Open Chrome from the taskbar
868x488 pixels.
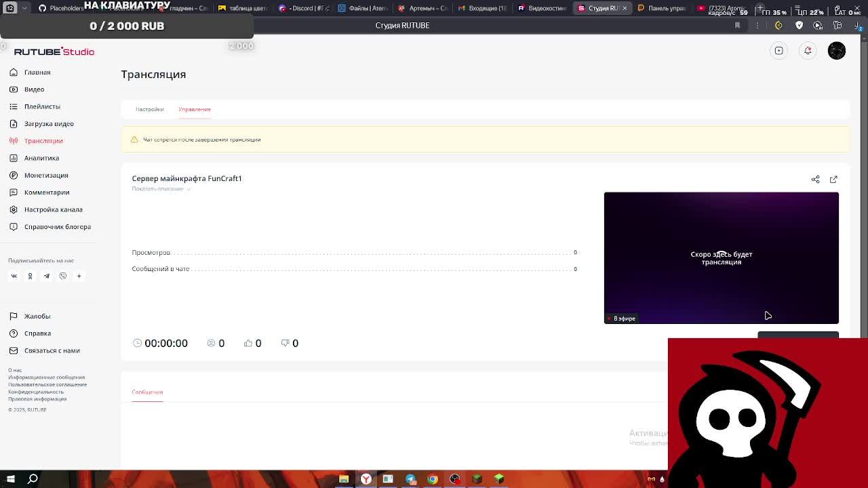click(433, 479)
